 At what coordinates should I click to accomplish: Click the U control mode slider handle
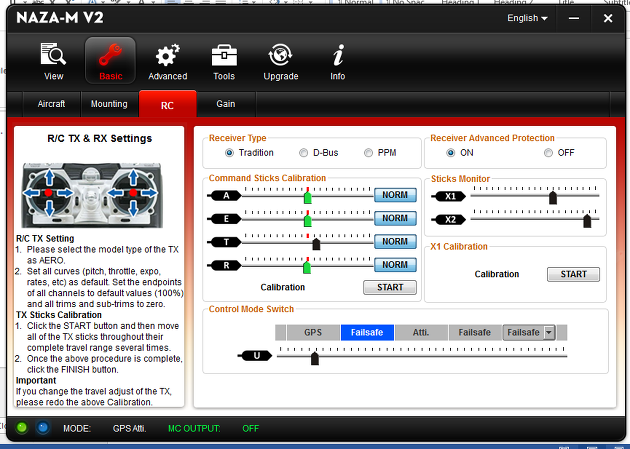pyautogui.click(x=315, y=358)
